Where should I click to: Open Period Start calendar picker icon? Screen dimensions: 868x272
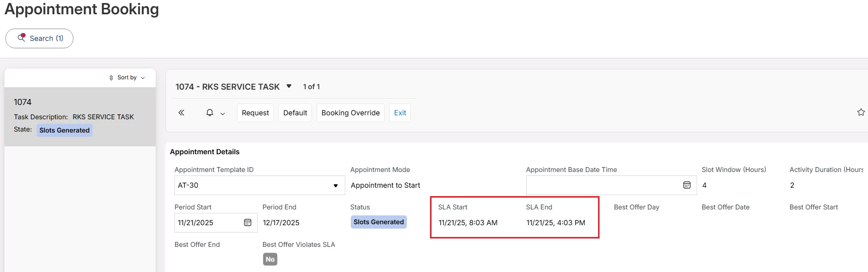(x=248, y=223)
